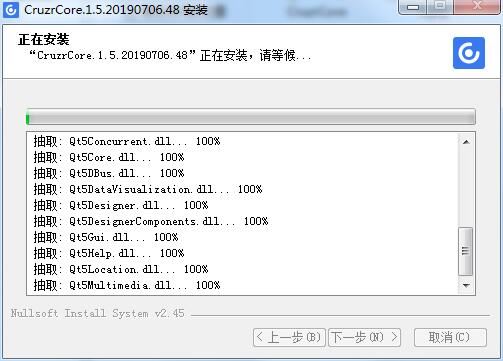The image size is (503, 361).
Task: Select the Qt5Help.dll log line
Action: [x=109, y=253]
